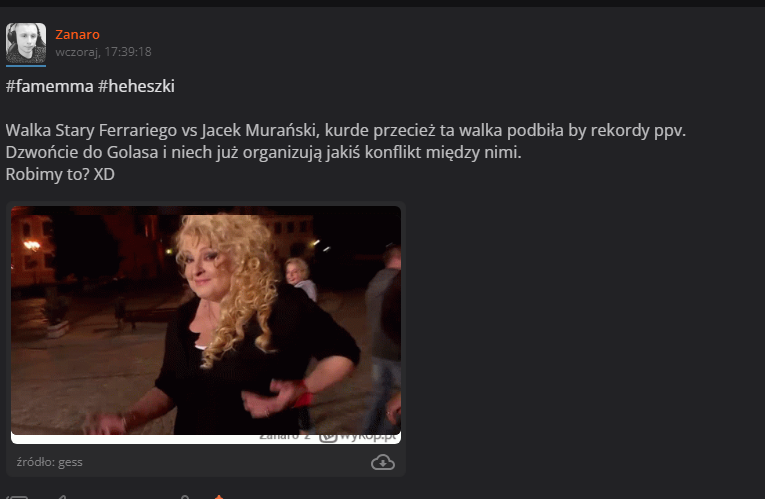
Task: Click the comment bubble icon below post
Action: click(17, 497)
